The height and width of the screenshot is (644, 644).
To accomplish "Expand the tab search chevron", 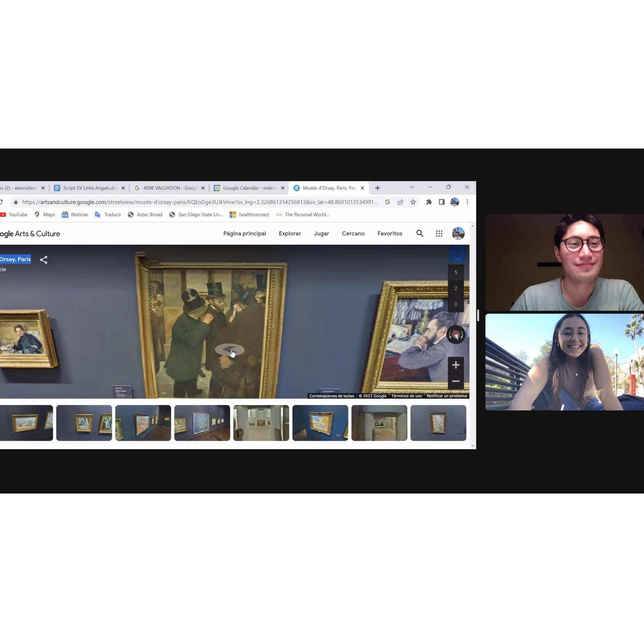I will tap(412, 187).
